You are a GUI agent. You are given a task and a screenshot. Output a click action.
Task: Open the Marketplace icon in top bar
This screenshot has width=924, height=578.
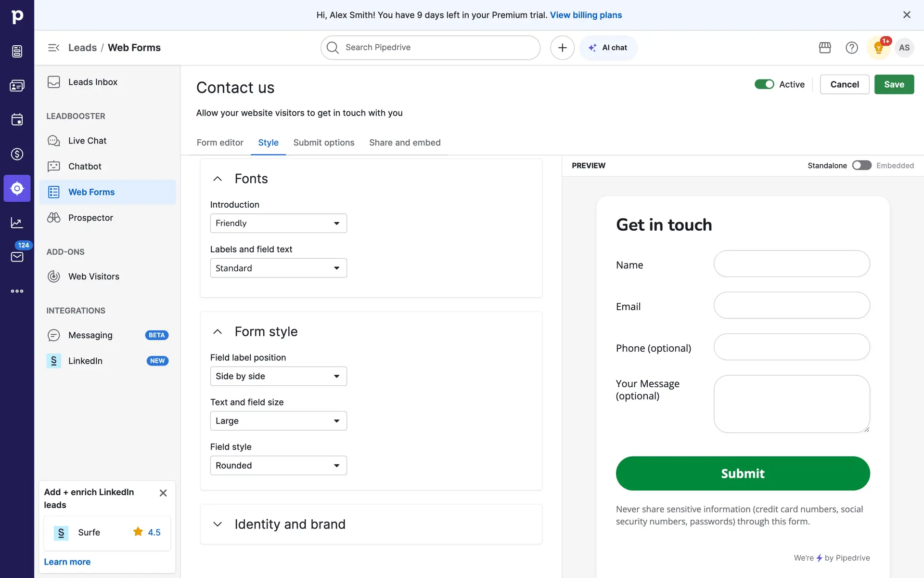tap(825, 48)
